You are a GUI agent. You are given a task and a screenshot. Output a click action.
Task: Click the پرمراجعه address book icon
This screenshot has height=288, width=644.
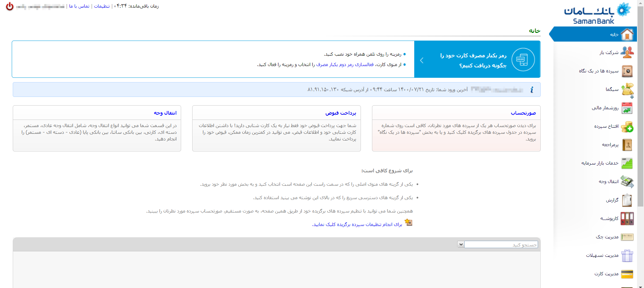627,145
